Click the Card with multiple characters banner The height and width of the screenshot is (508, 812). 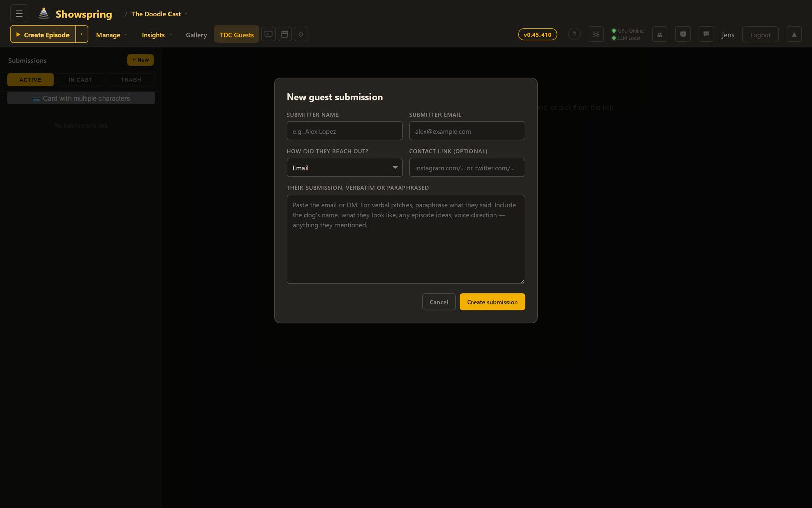point(81,98)
